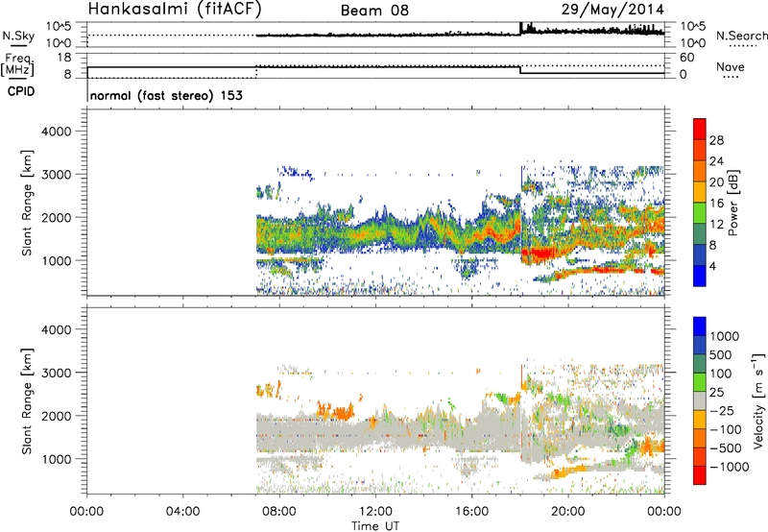Click the 'Power [dB]' colorbar label
768x532 pixels.
733,203
